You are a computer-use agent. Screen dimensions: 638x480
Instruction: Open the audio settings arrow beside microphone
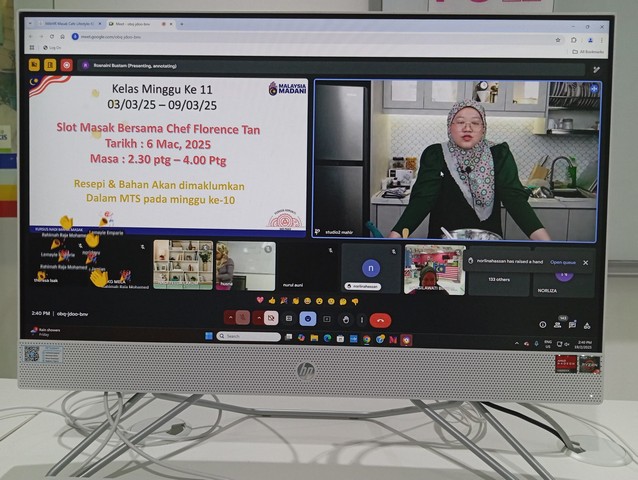tap(229, 318)
